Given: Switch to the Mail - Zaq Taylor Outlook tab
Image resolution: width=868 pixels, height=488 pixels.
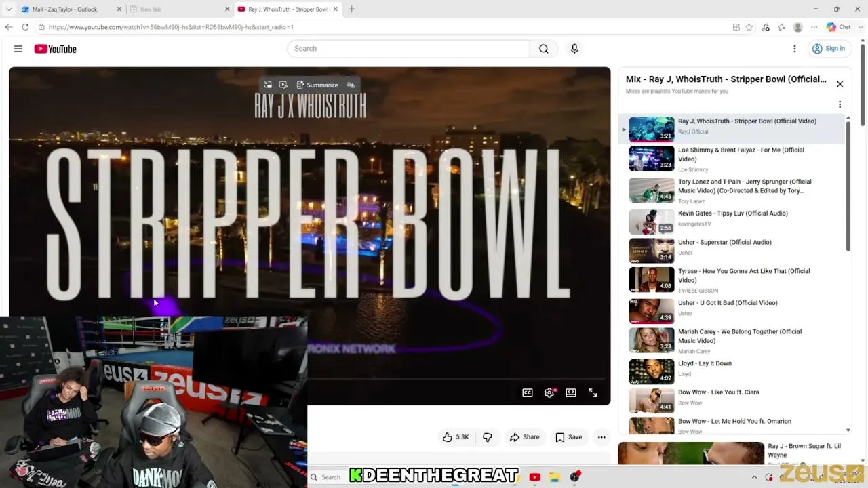Looking at the screenshot, I should click(x=71, y=9).
